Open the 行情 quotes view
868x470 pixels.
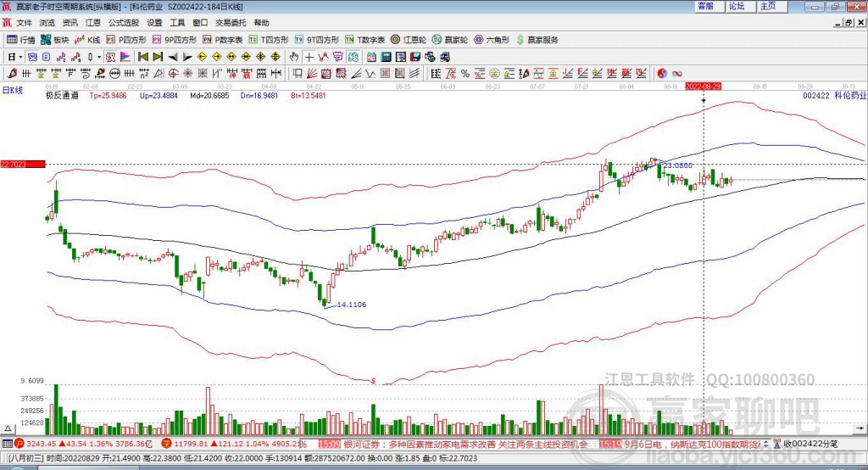coord(21,40)
